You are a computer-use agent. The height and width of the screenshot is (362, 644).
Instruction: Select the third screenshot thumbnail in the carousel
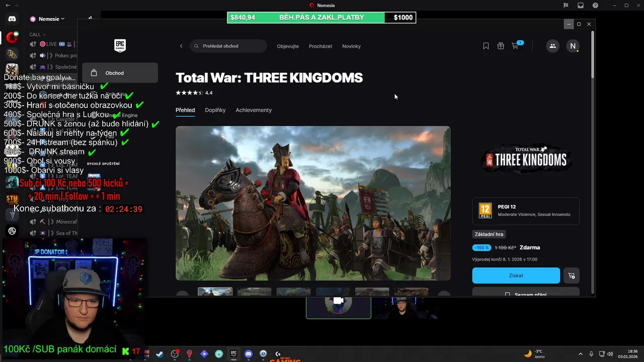pos(293,292)
